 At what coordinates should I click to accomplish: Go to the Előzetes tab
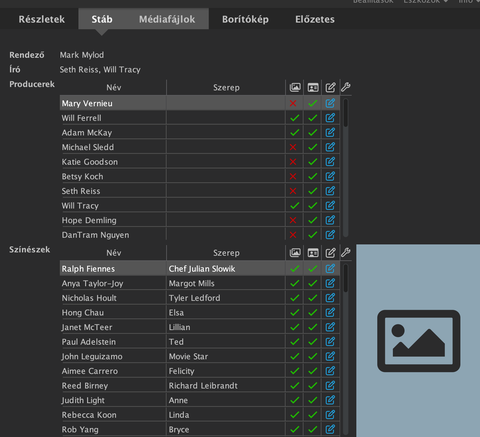[x=315, y=19]
